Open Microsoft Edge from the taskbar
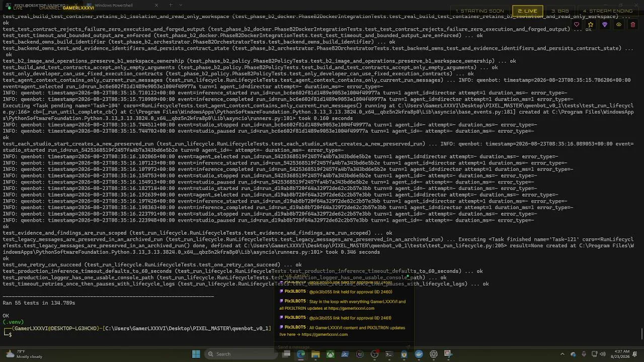644x362 pixels. pyautogui.click(x=301, y=354)
